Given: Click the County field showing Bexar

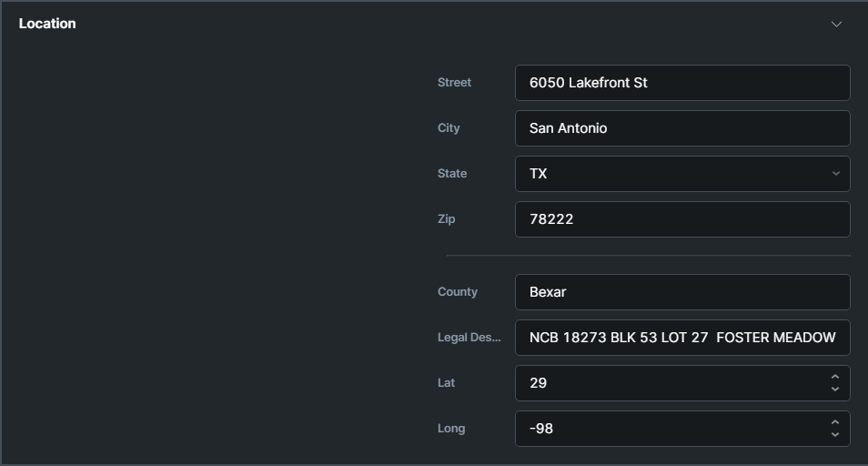Looking at the screenshot, I should click(681, 292).
